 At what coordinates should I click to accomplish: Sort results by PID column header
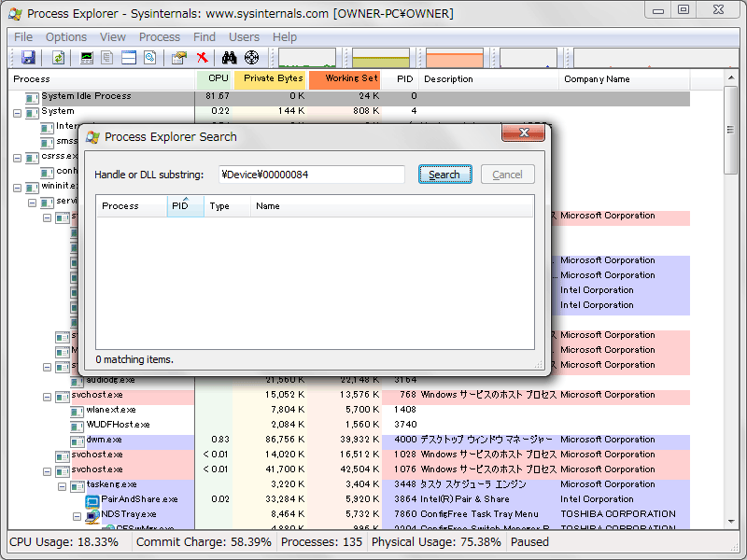coord(185,206)
